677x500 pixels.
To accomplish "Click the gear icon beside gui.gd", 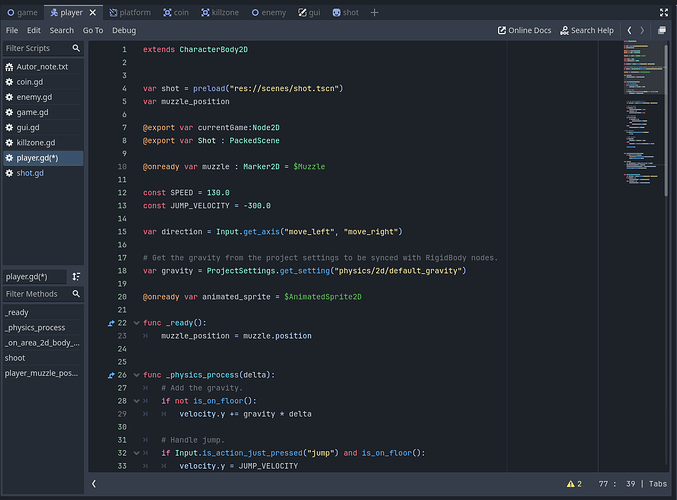I will tap(9, 127).
